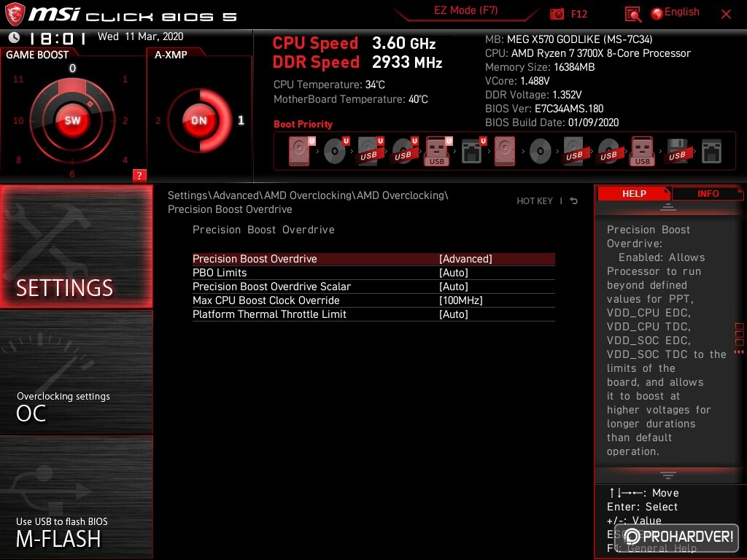The height and width of the screenshot is (560, 747).
Task: Switch to the HELP tab
Action: tap(634, 193)
